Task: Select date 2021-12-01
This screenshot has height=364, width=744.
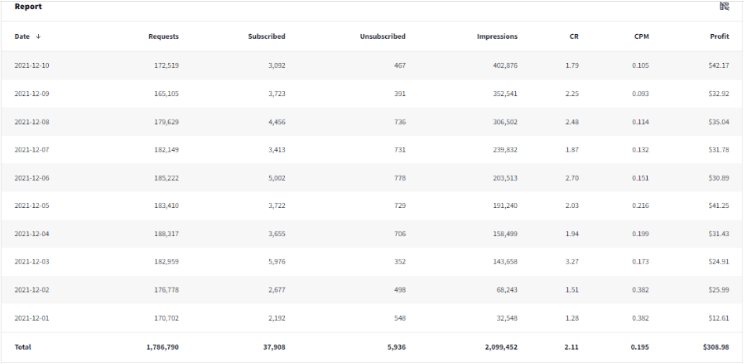Action: pos(32,318)
